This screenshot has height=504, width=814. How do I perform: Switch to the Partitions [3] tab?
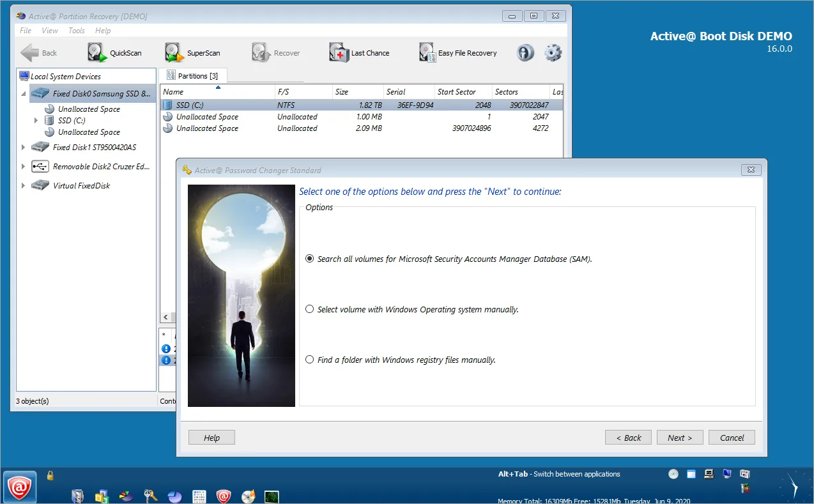[192, 76]
